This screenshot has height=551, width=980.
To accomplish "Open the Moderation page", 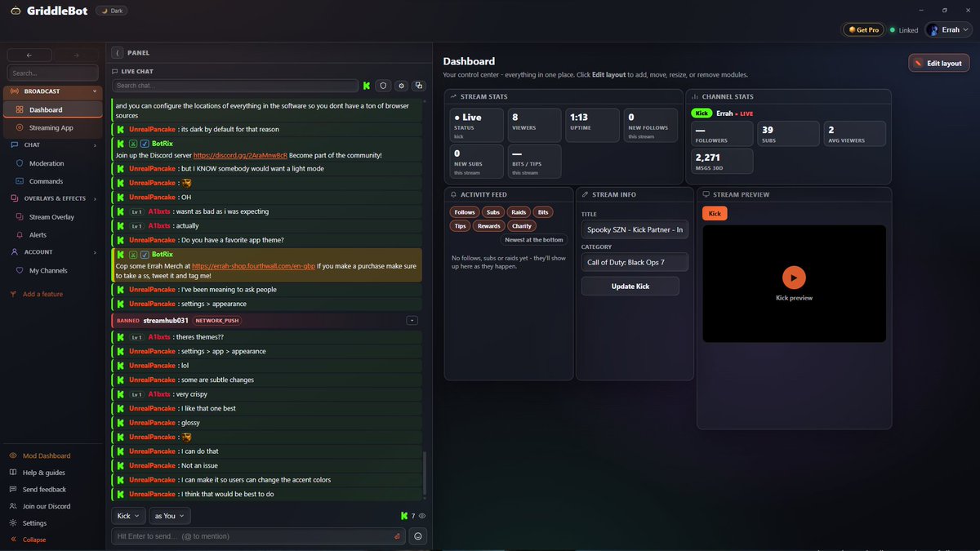I will point(53,163).
